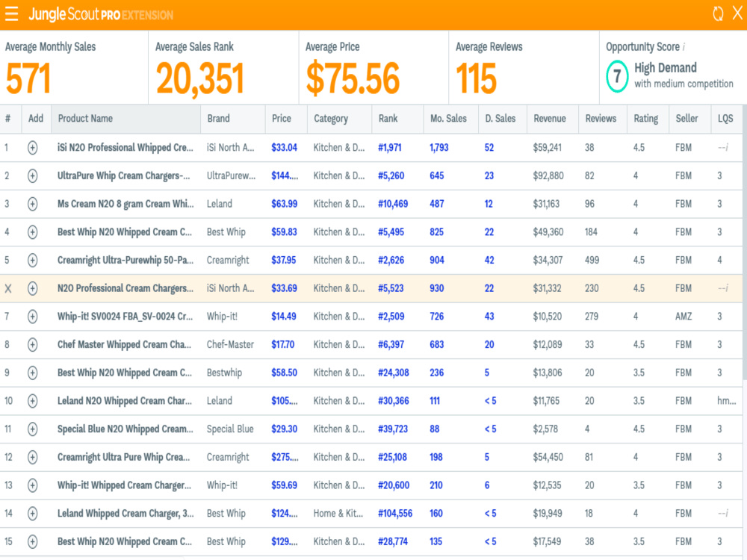This screenshot has width=747, height=560.
Task: Add Best Whip product priced $59.83
Action: tap(32, 232)
